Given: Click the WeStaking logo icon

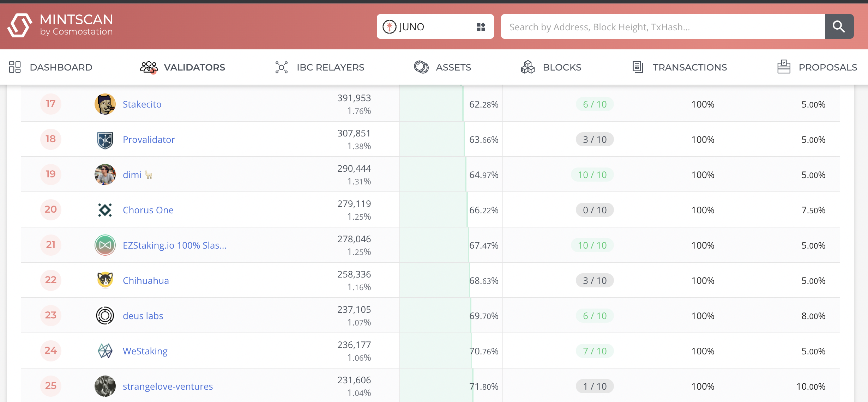Looking at the screenshot, I should pyautogui.click(x=105, y=351).
